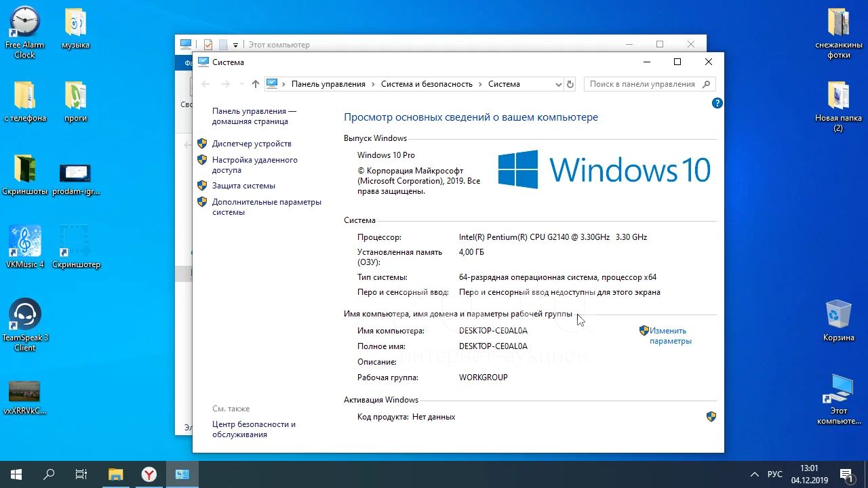Open recent locations dropdown arrow

pos(241,84)
